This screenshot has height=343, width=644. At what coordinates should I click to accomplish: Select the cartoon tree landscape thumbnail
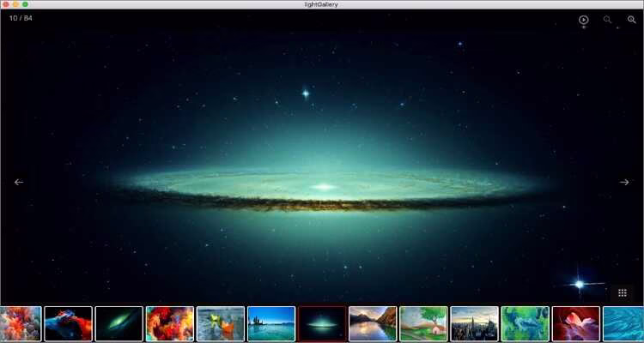(x=423, y=324)
